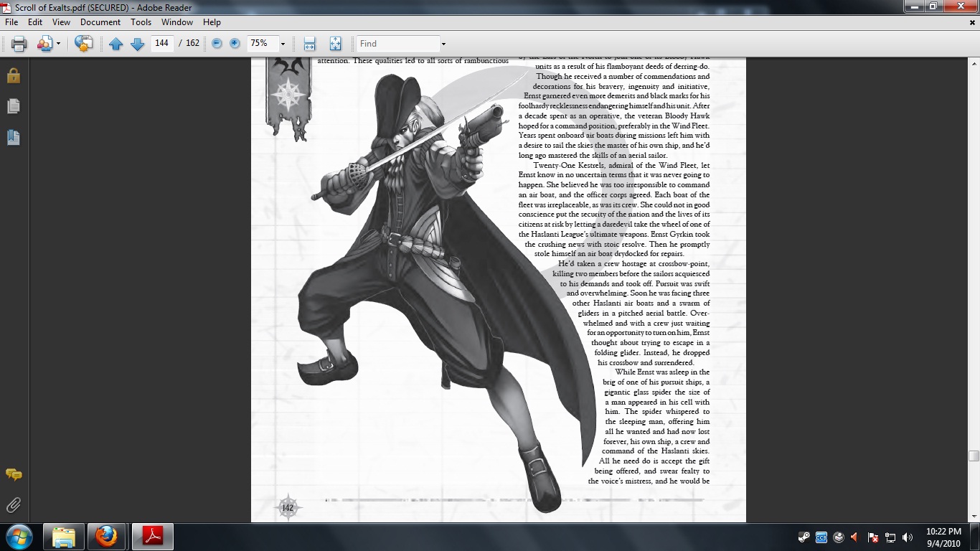Go to previous page with up arrow
The image size is (980, 551).
point(116,44)
